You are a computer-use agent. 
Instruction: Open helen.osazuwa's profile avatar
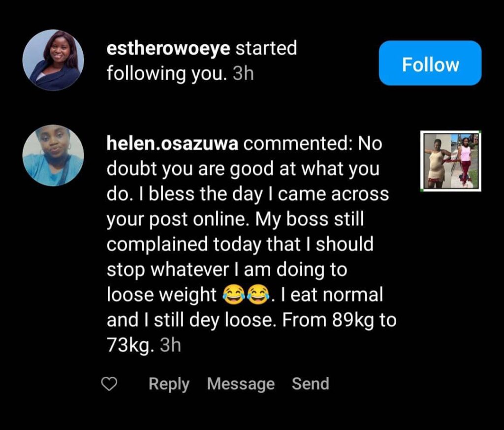tap(53, 155)
